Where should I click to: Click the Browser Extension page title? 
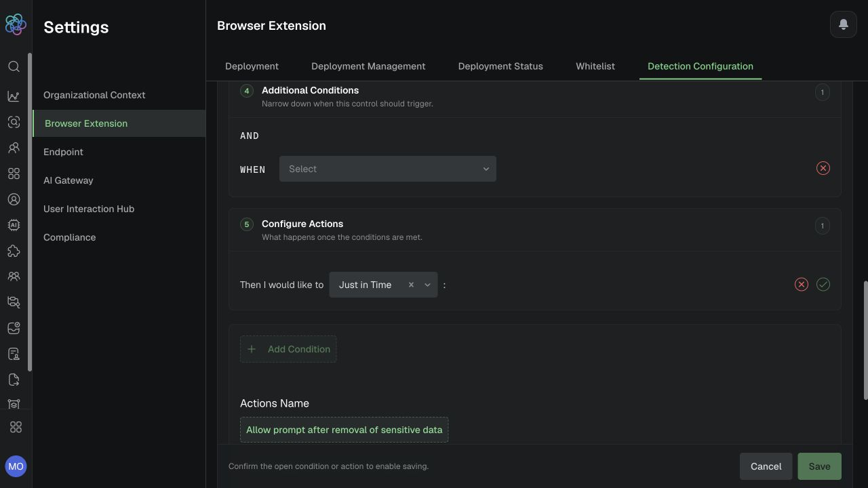tap(271, 26)
